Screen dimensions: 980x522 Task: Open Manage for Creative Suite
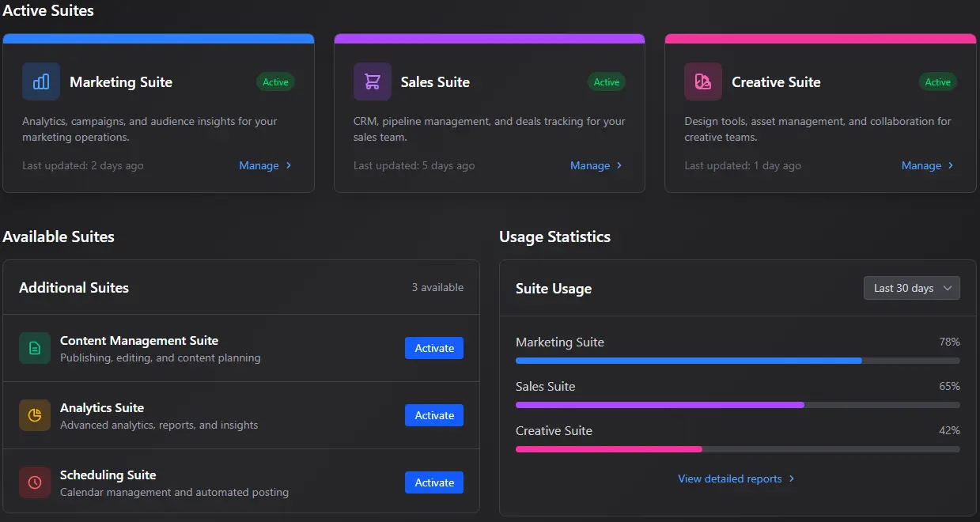[927, 165]
